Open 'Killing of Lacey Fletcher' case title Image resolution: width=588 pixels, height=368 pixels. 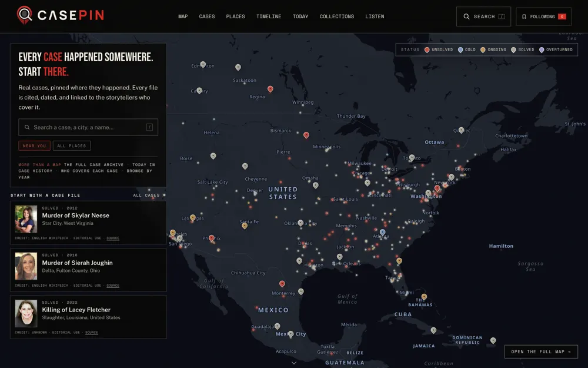coord(76,310)
